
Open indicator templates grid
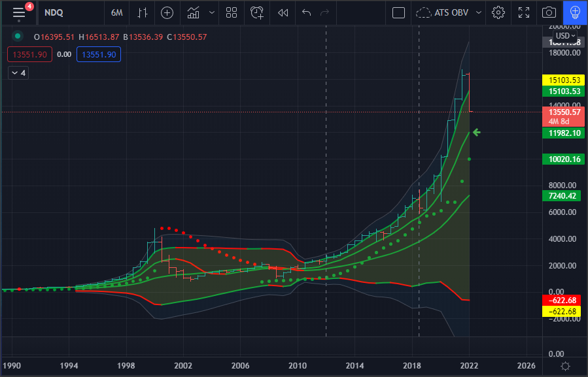(232, 13)
